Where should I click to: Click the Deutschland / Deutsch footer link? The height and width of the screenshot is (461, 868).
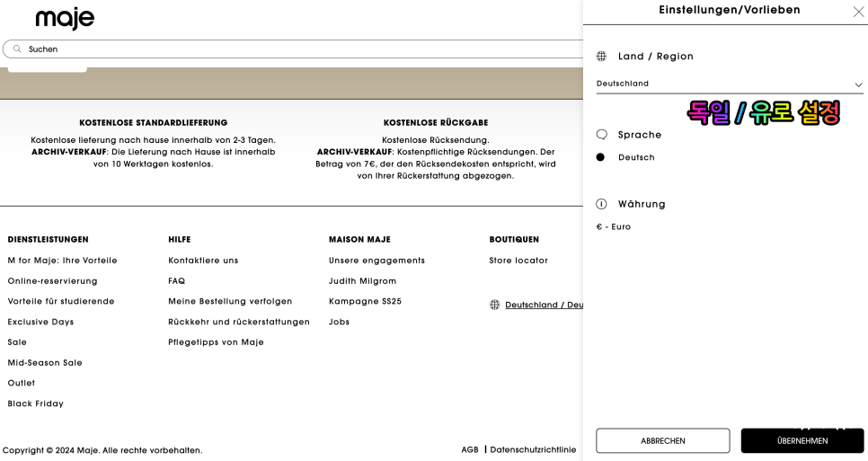tap(545, 305)
